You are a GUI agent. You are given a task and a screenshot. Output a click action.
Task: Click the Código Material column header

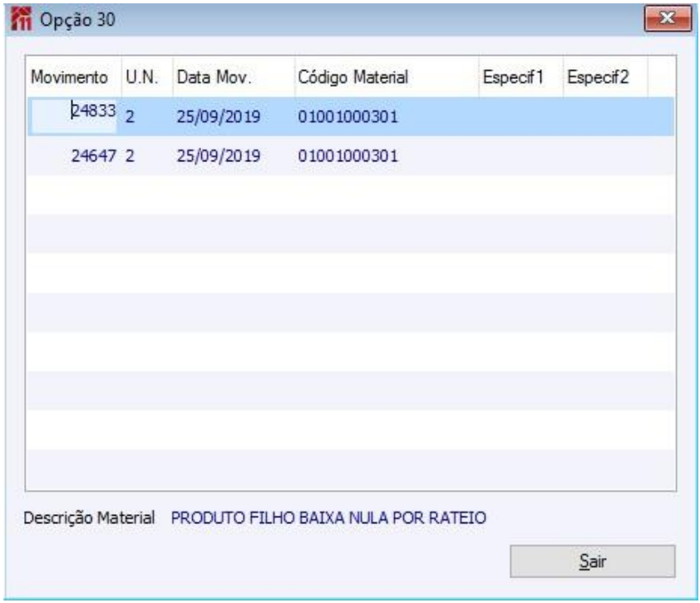pyautogui.click(x=387, y=77)
